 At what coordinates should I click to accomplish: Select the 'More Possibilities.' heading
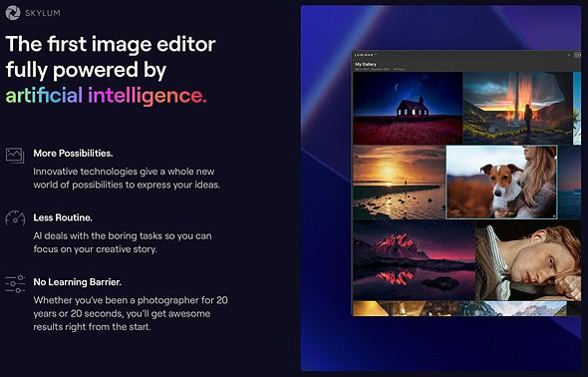[x=73, y=153]
